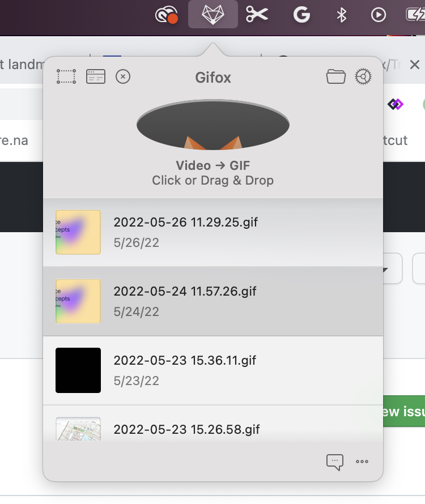
Task: Click the play circle menu bar icon
Action: (x=379, y=15)
